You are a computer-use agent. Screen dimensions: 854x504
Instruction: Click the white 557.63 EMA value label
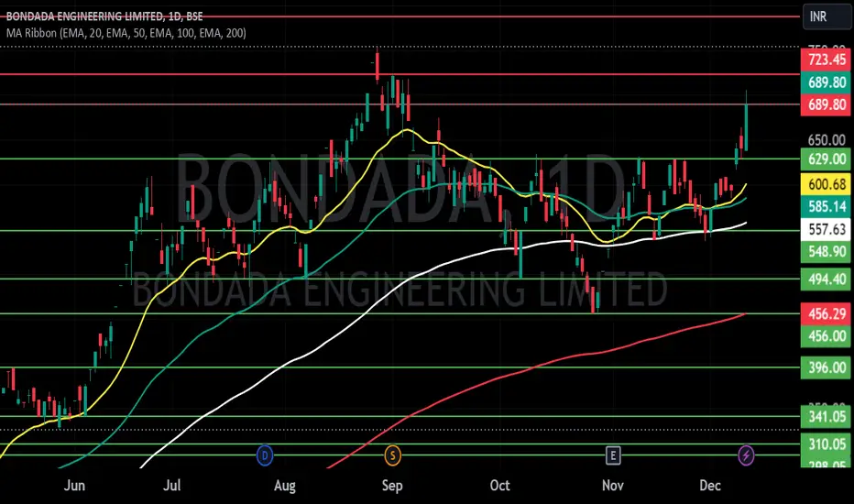point(826,229)
